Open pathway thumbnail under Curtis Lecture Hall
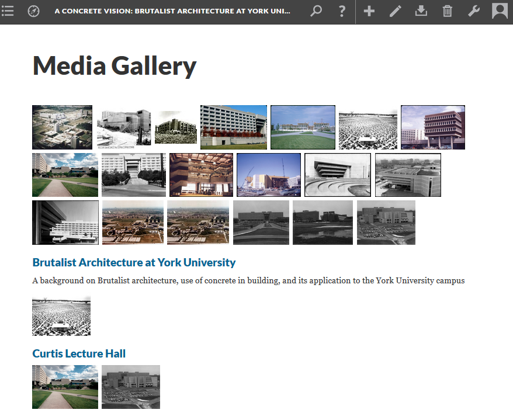 point(65,387)
